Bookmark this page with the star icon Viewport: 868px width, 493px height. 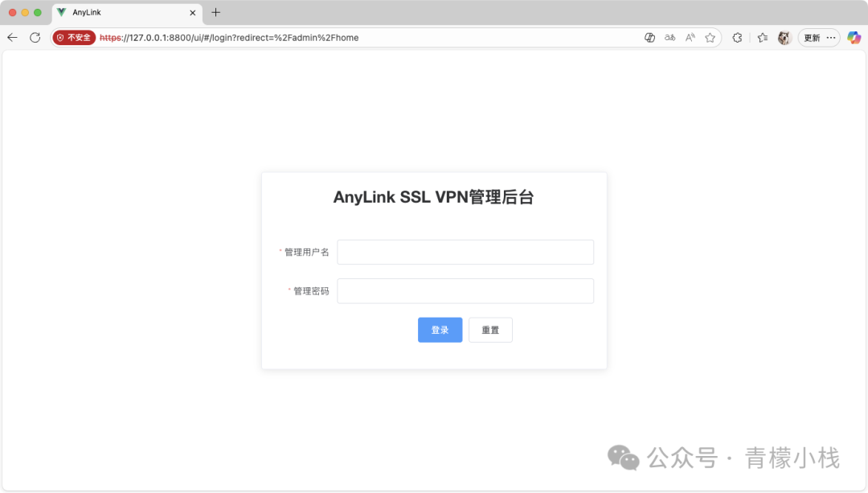(710, 38)
